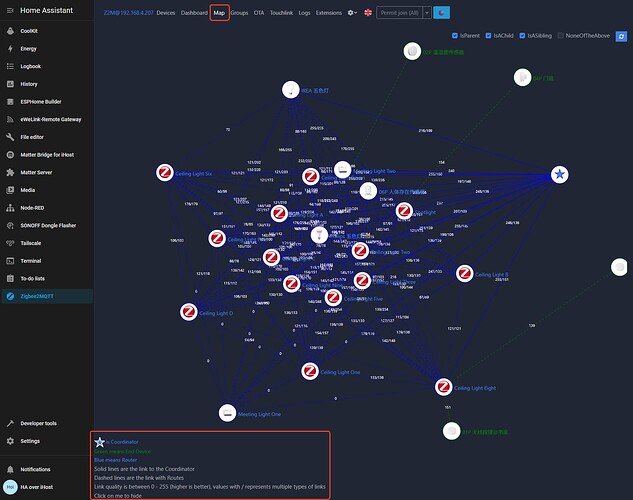Image resolution: width=633 pixels, height=500 pixels.
Task: Collapse the Home Assistant sidebar menu icon
Action: click(10, 10)
